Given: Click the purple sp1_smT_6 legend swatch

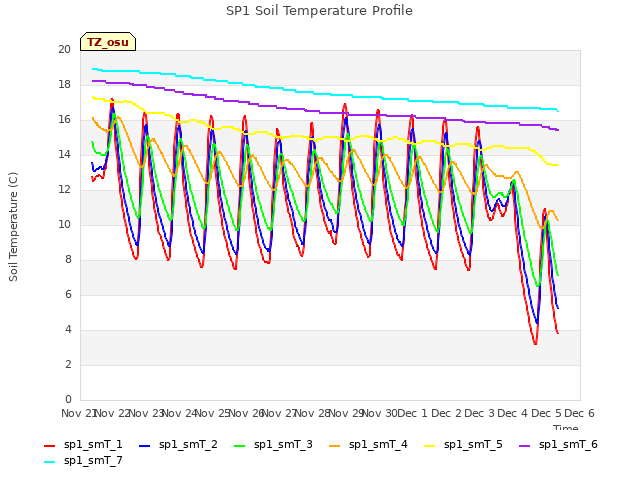Looking at the screenshot, I should tap(524, 446).
